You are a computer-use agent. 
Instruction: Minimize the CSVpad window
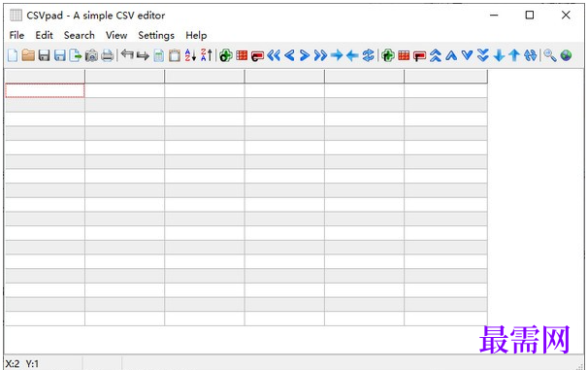pos(494,15)
